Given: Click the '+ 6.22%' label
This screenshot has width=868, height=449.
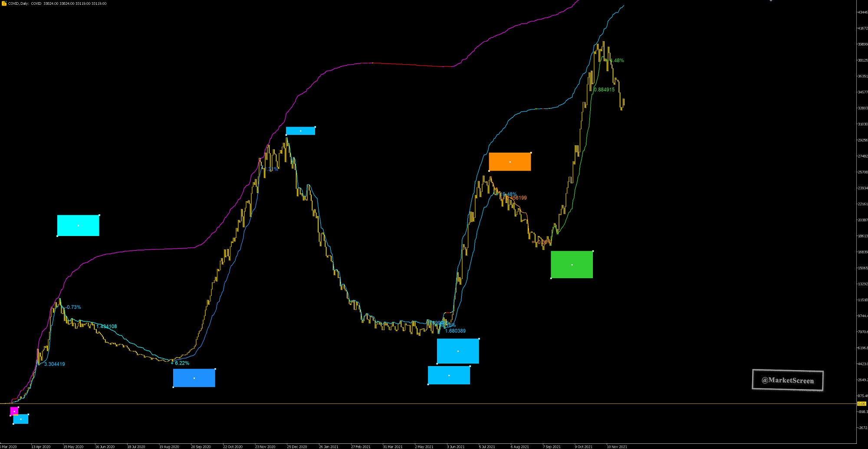Looking at the screenshot, I should [180, 363].
